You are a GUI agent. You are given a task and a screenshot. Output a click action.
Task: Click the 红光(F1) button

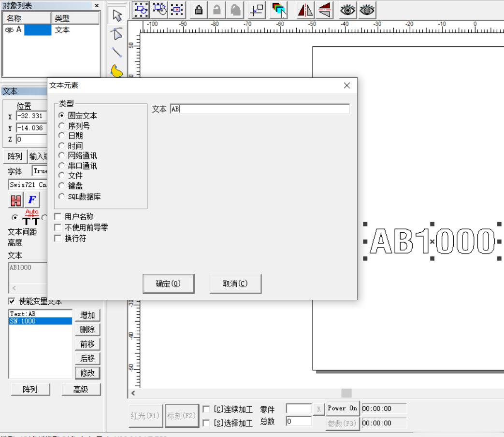(145, 416)
